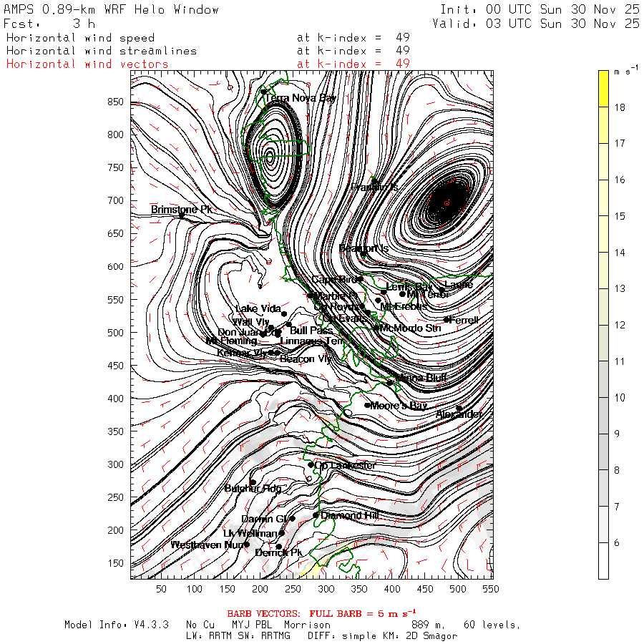The height and width of the screenshot is (644, 644).
Task: Click the 'Model Info: V4.3.3' text
Action: (x=117, y=625)
